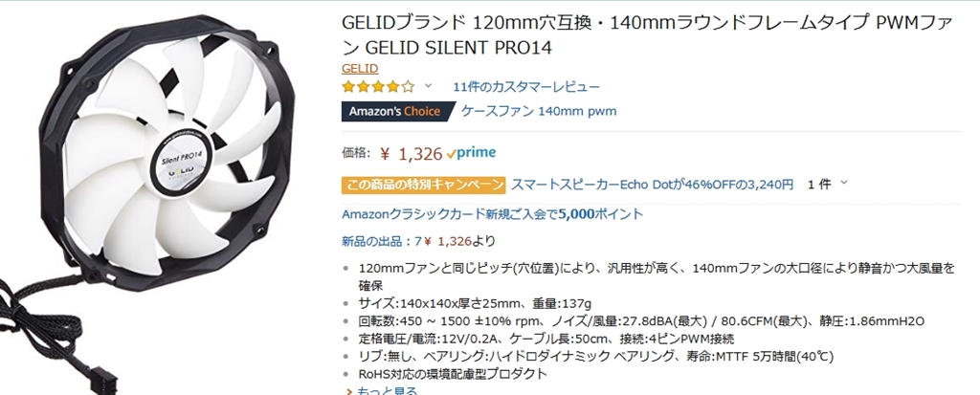Viewport: 980px width, 395px height.
Task: Expand the rating breakdown chevron beside the stars
Action: pyautogui.click(x=428, y=86)
